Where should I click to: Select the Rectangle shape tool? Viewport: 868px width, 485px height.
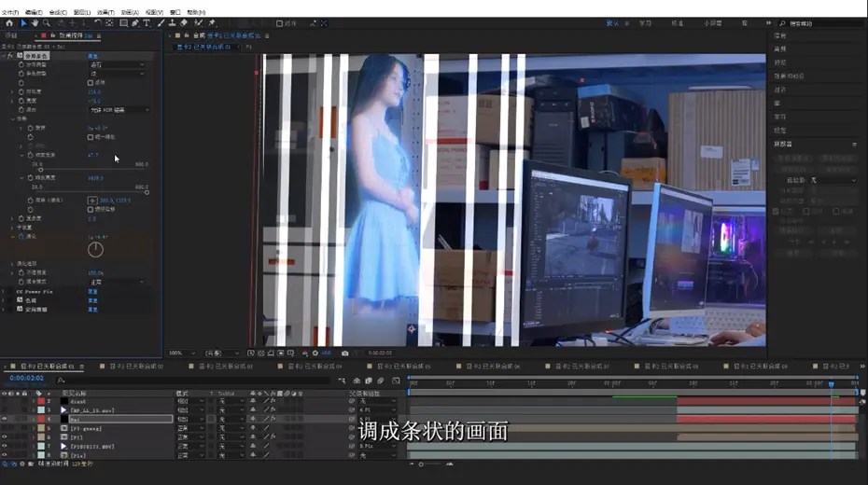coord(124,23)
